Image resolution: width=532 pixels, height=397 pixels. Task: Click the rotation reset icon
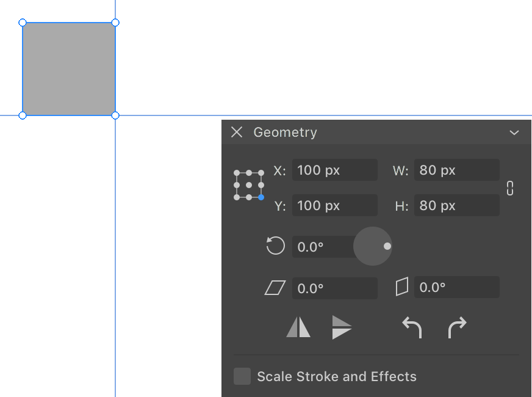point(275,246)
